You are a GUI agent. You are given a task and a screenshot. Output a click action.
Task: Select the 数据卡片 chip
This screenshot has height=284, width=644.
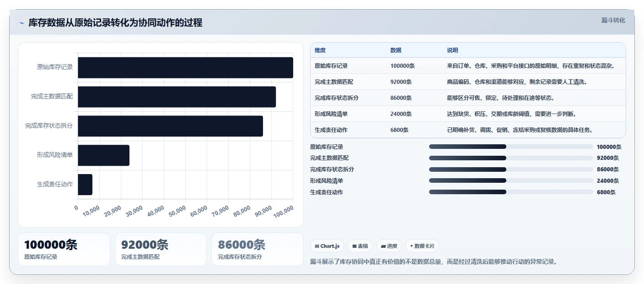tap(422, 246)
